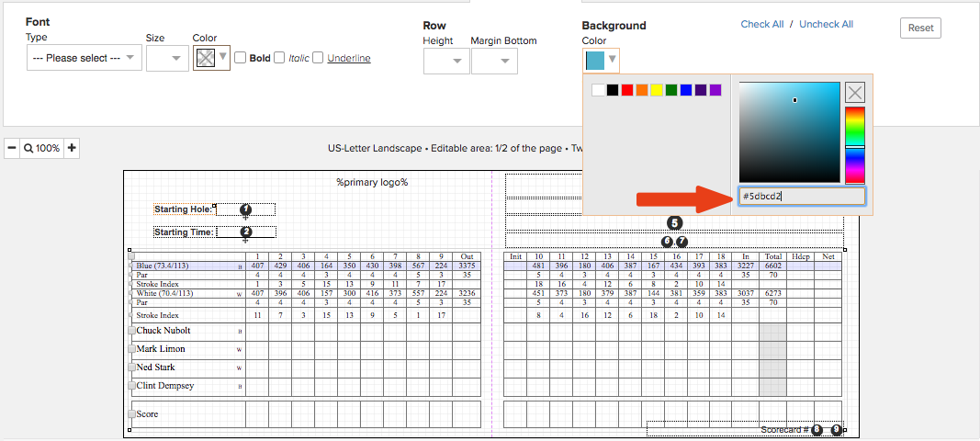Click the 6273 total yardage cell
The height and width of the screenshot is (441, 980).
point(772,293)
